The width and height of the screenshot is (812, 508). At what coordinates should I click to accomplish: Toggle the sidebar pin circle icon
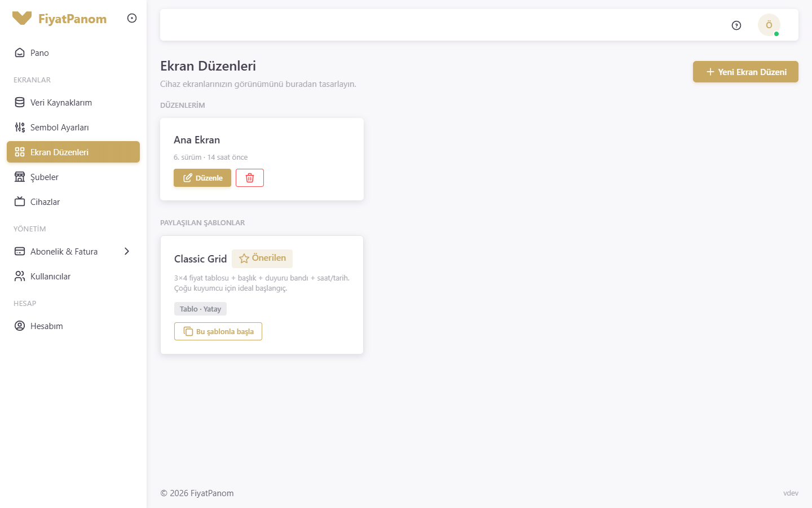tap(132, 18)
